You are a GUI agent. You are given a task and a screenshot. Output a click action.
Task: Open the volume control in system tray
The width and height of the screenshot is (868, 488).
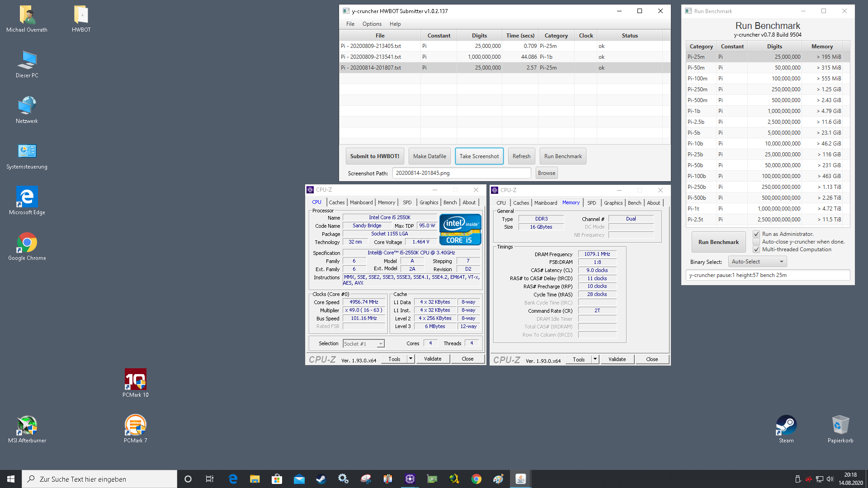[x=830, y=479]
